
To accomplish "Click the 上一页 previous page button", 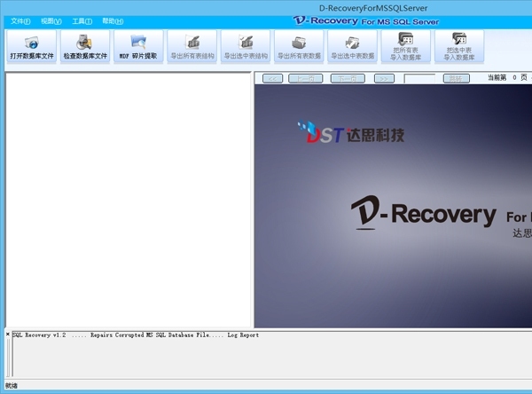I will [305, 78].
